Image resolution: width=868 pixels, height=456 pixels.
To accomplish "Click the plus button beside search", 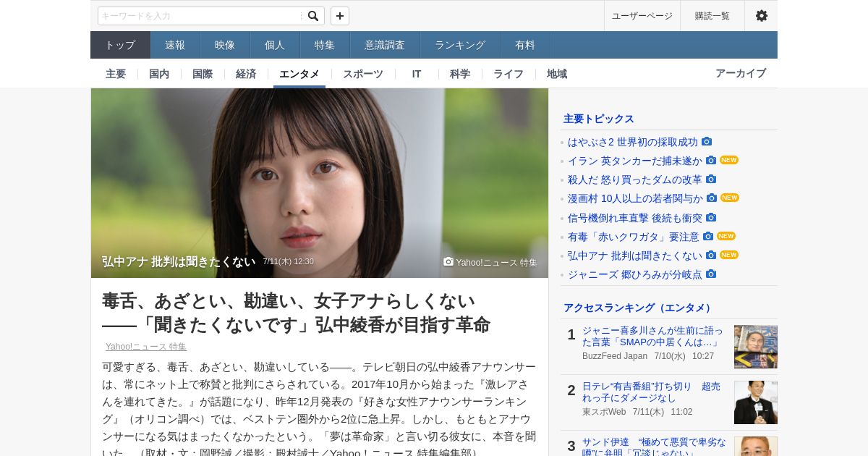I will (x=340, y=16).
